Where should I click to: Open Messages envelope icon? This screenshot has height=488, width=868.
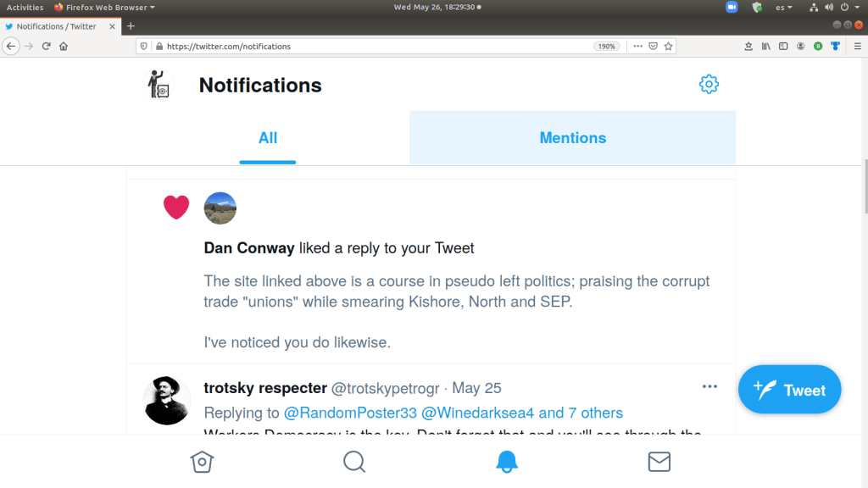659,462
